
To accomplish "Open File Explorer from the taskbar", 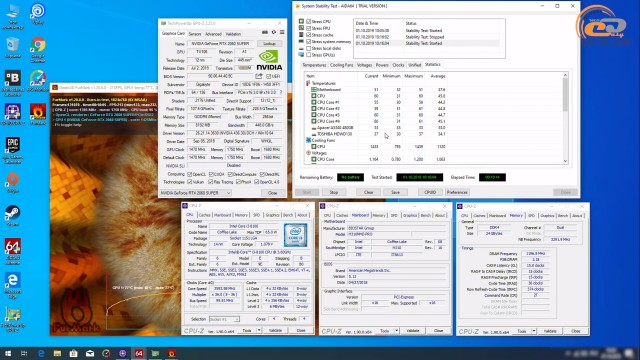I will tap(57, 353).
